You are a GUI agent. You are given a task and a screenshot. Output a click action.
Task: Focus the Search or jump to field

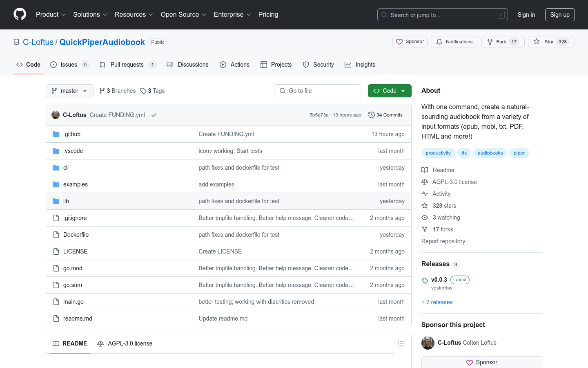pyautogui.click(x=443, y=15)
